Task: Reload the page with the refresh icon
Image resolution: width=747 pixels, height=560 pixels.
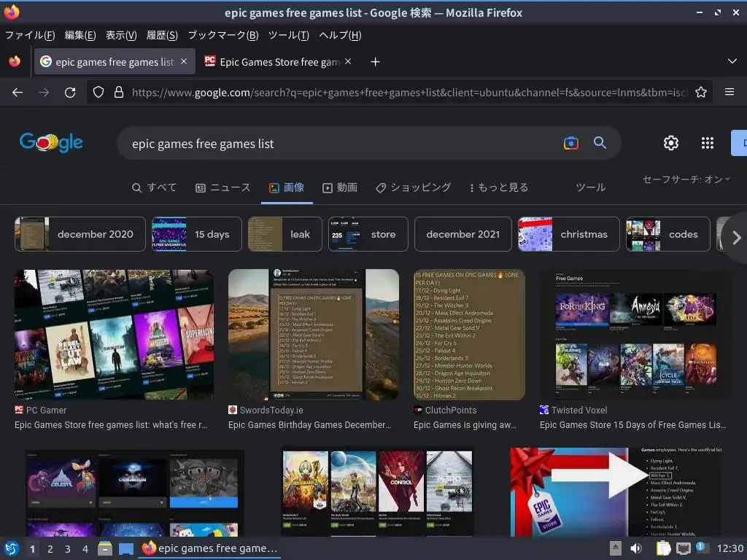Action: click(70, 93)
